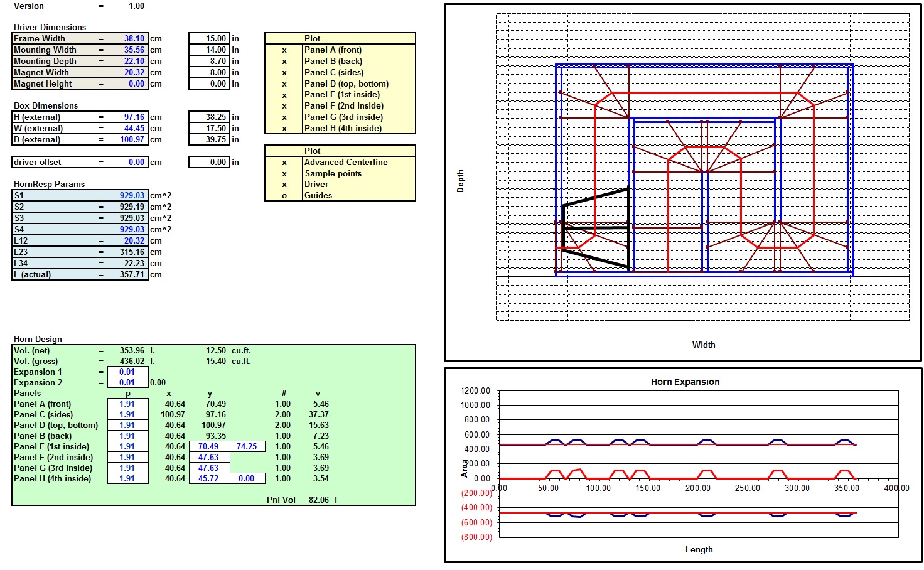
Task: Select the Mounting Width value 35.56
Action: tap(128, 50)
